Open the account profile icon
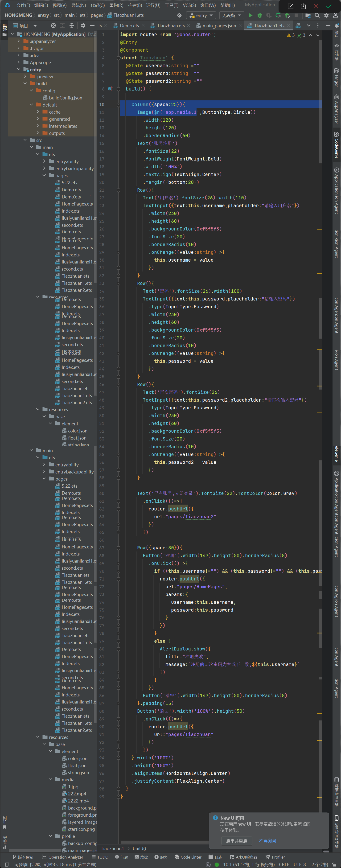Viewport: 341px width, 868px height. [x=336, y=15]
